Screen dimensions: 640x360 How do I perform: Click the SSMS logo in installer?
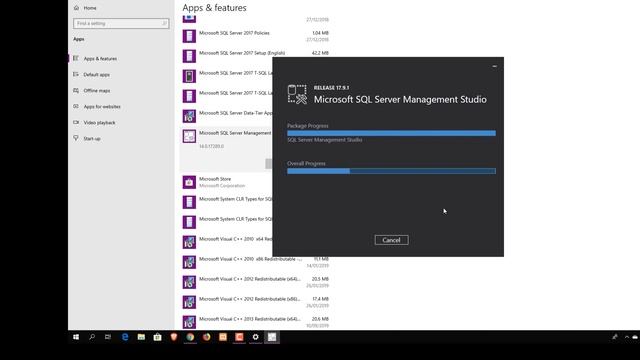[297, 94]
